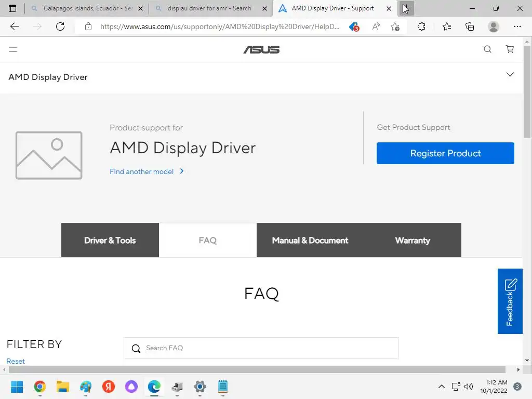Go to ASUS home via logo
Image resolution: width=532 pixels, height=399 pixels.
coord(262,50)
